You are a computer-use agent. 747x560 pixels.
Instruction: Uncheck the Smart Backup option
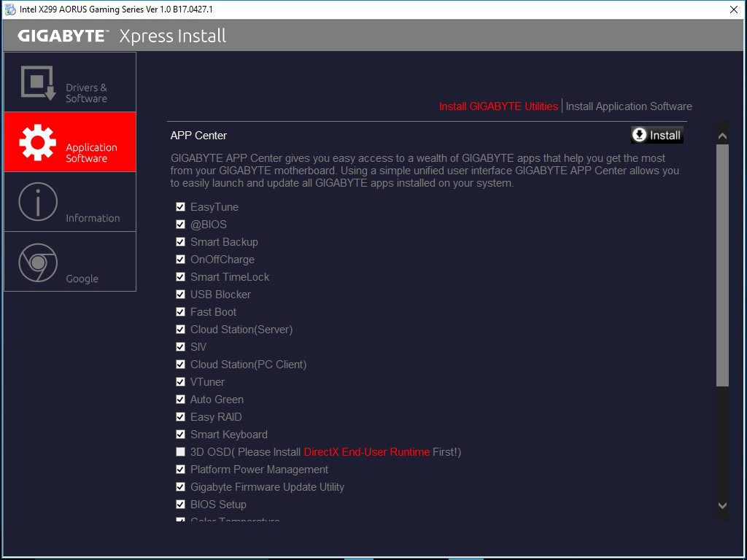[180, 242]
